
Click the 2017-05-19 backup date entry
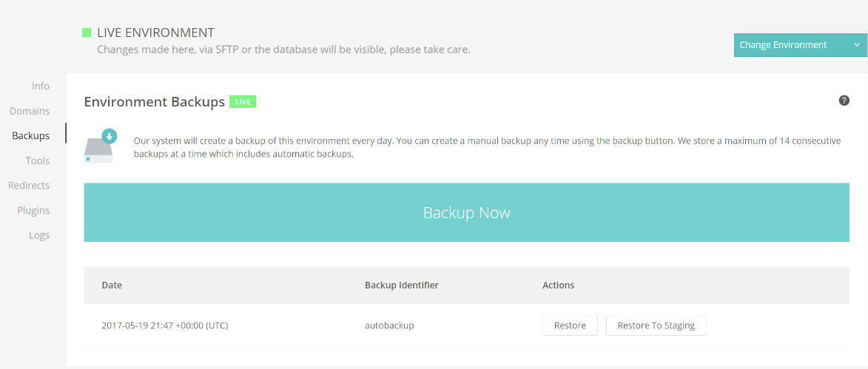165,325
